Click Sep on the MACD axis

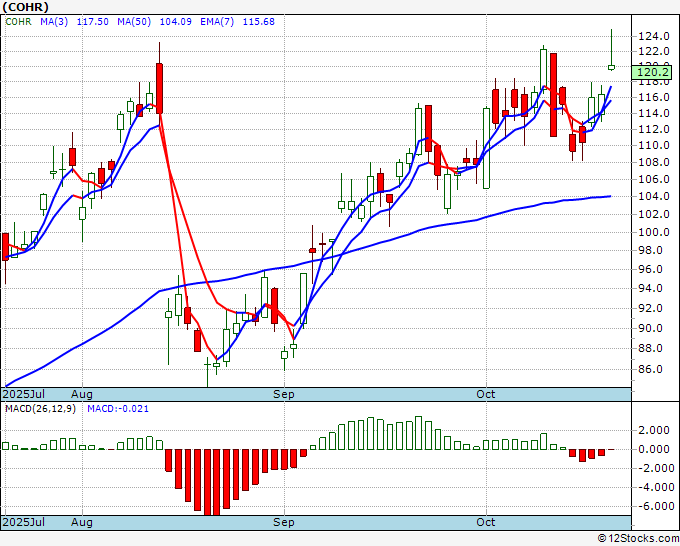pyautogui.click(x=284, y=522)
